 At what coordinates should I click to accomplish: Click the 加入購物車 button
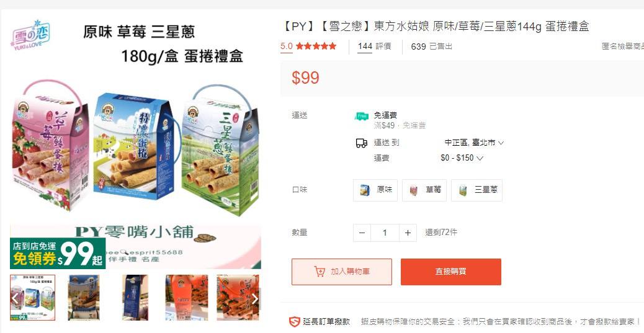[342, 272]
